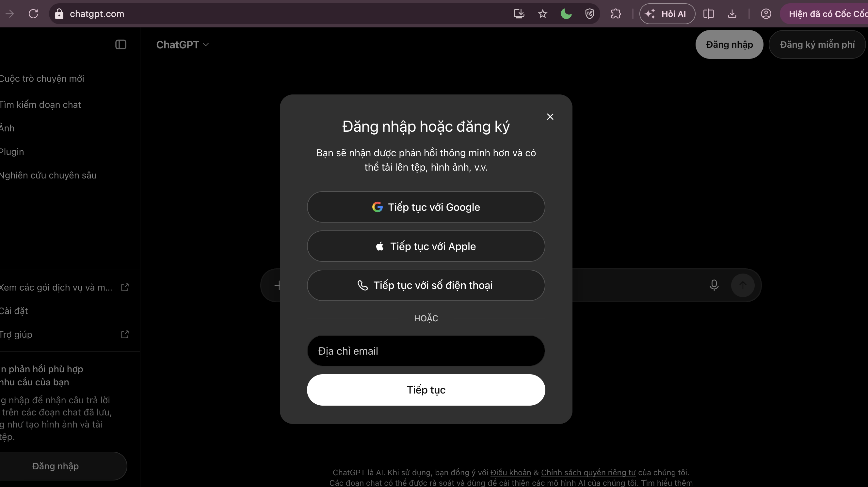Click the send arrow button

tap(742, 285)
